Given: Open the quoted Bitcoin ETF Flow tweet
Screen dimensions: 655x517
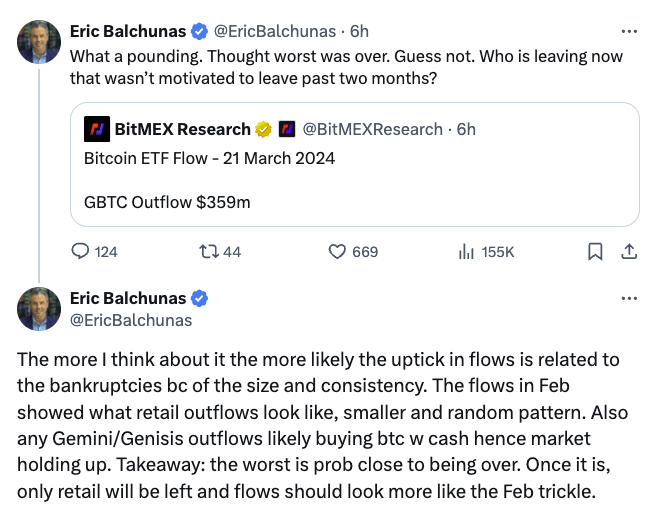Looking at the screenshot, I should (354, 180).
